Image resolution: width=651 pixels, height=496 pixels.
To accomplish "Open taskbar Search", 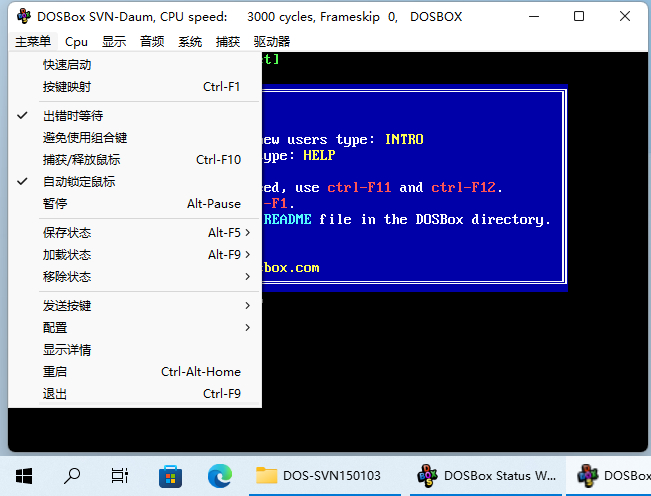I will pyautogui.click(x=72, y=476).
